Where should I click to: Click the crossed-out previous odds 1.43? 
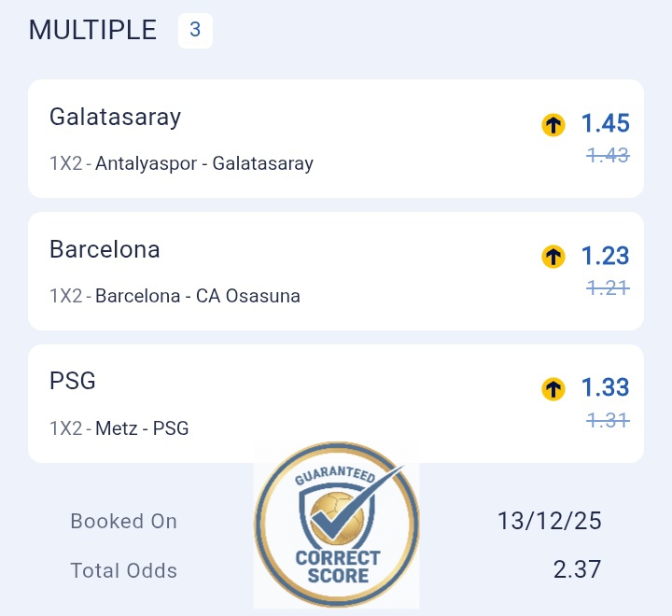click(608, 156)
